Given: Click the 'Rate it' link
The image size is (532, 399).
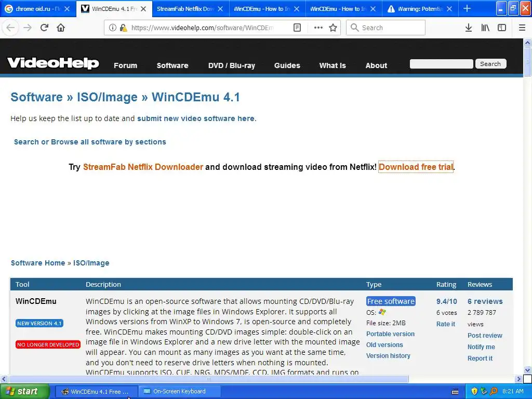Looking at the screenshot, I should coord(445,324).
